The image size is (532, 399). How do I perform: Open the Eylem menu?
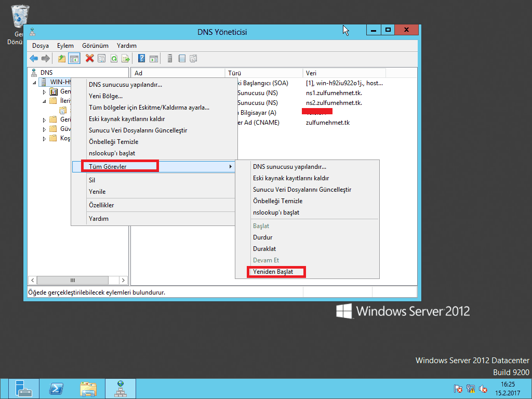[x=65, y=46]
